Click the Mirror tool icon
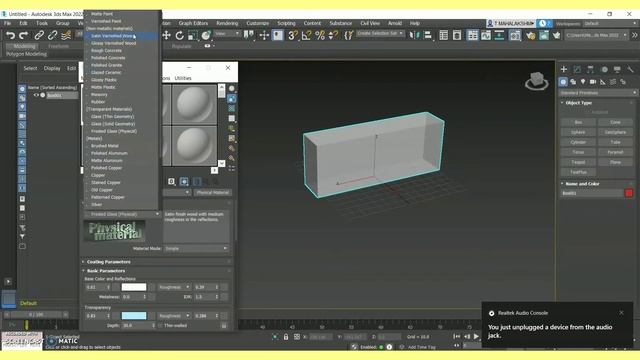Screen dimensions: 640x360 (415, 36)
